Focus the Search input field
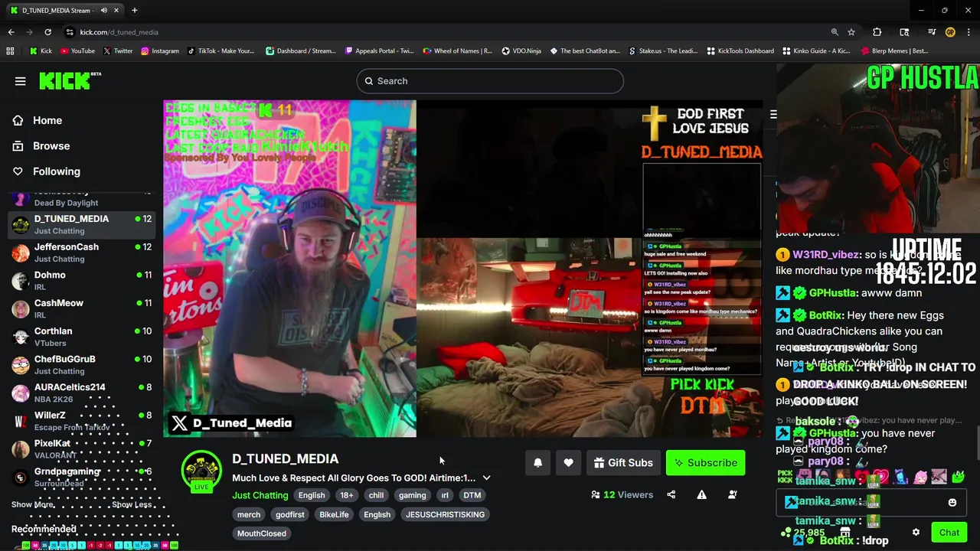 pos(490,81)
